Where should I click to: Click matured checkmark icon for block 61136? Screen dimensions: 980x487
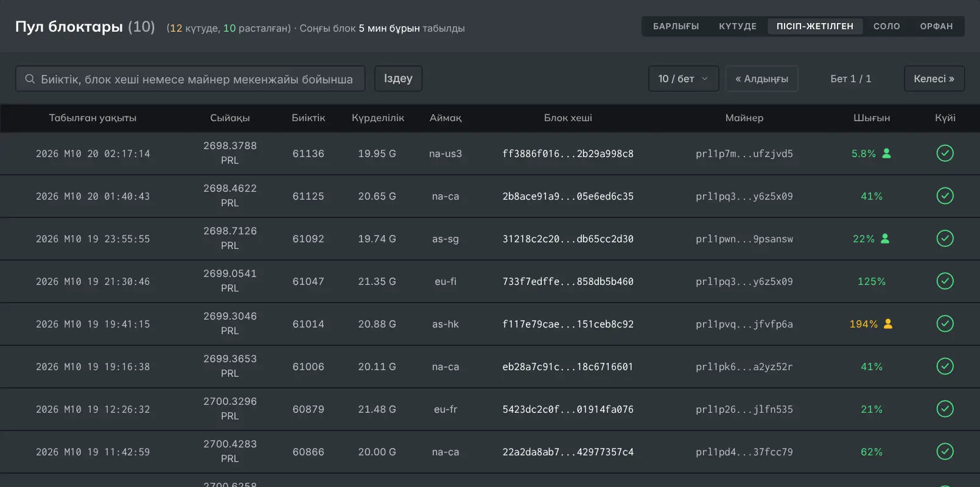[x=945, y=153]
